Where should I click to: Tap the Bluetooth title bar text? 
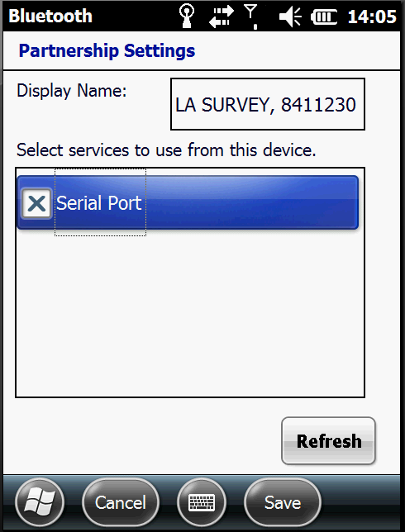50,17
